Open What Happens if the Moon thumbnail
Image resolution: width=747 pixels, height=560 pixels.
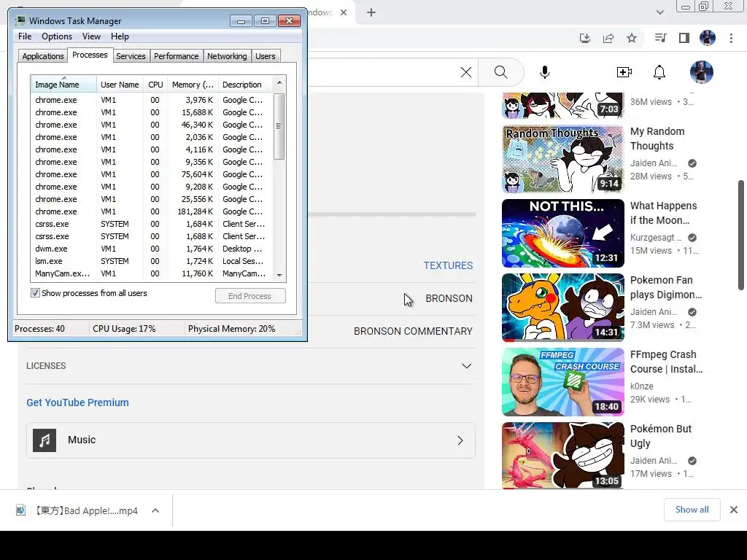tap(562, 233)
